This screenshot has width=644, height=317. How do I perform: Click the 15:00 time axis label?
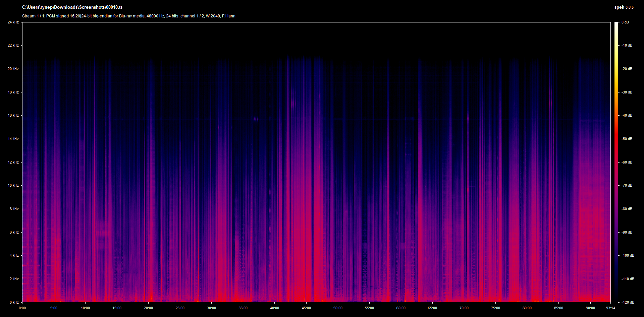click(117, 308)
